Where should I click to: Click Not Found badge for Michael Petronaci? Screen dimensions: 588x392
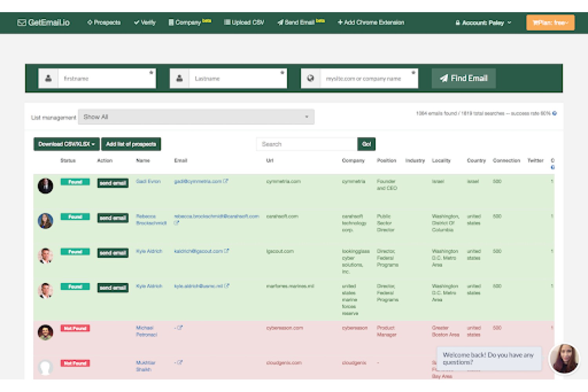[75, 328]
